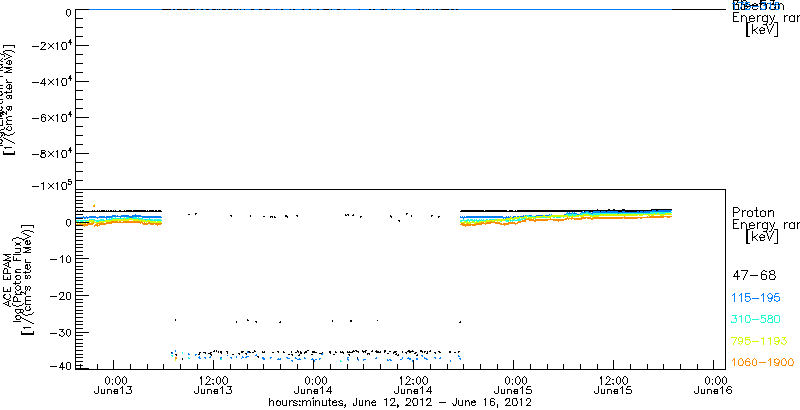Select the 12:00 June15 time tick label
Viewport: 800px width, 410px height.
[613, 386]
